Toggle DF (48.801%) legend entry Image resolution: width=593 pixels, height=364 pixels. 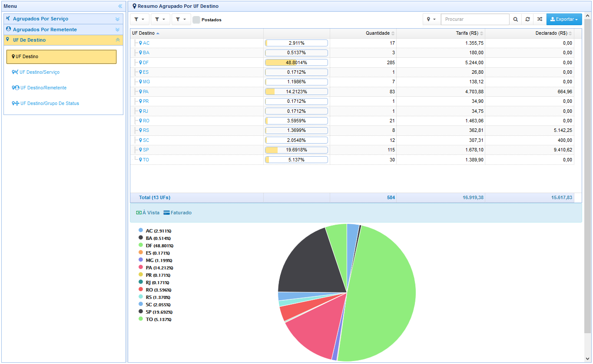point(156,246)
